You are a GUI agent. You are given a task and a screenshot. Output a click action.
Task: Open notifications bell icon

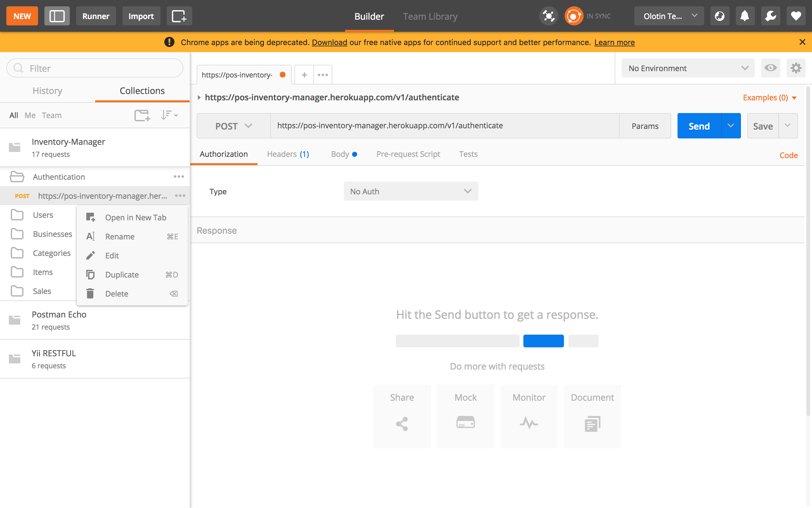pos(745,16)
